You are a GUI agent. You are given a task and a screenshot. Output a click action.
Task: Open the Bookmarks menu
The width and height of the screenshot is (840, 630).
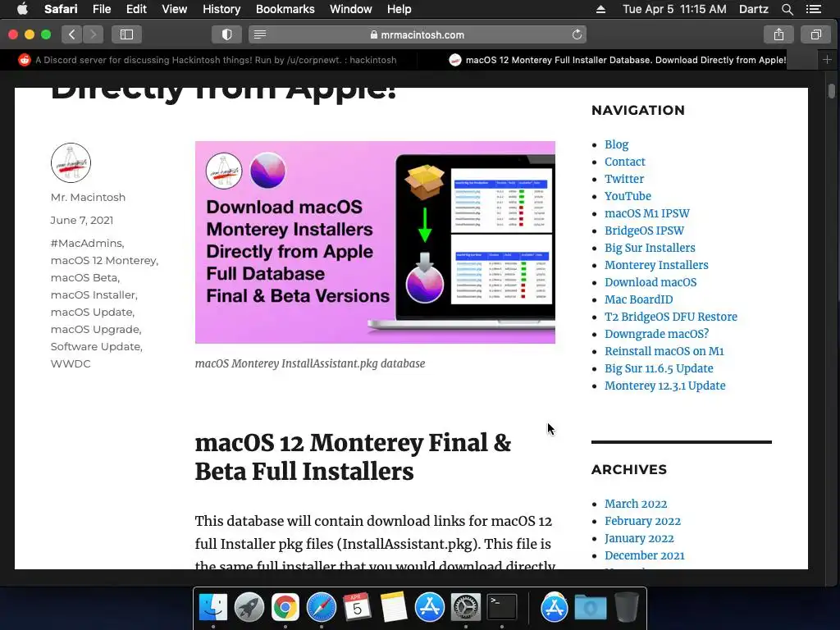(x=285, y=9)
